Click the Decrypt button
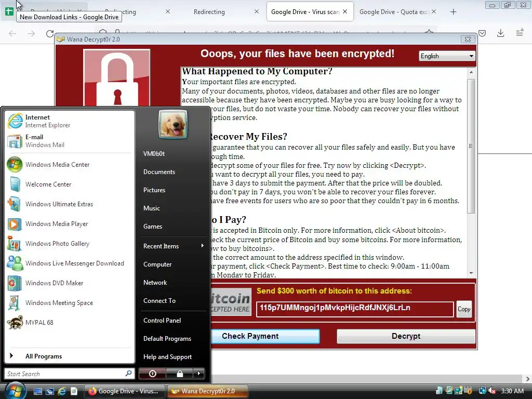 pos(406,336)
